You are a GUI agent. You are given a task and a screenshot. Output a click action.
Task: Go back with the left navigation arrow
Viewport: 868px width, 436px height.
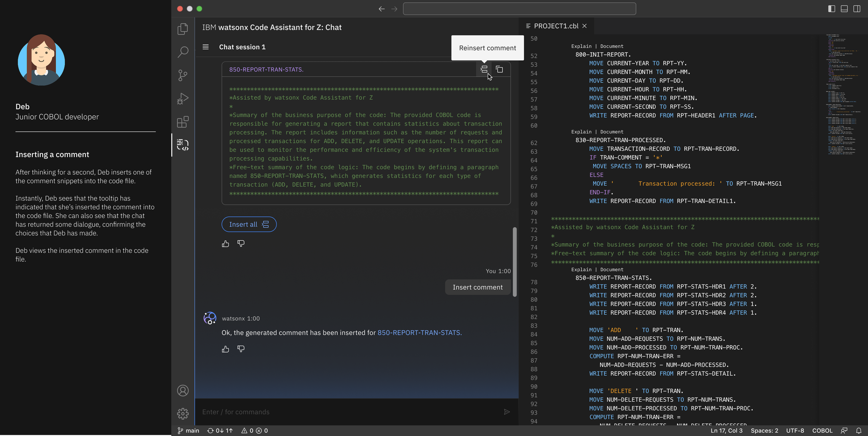point(382,9)
